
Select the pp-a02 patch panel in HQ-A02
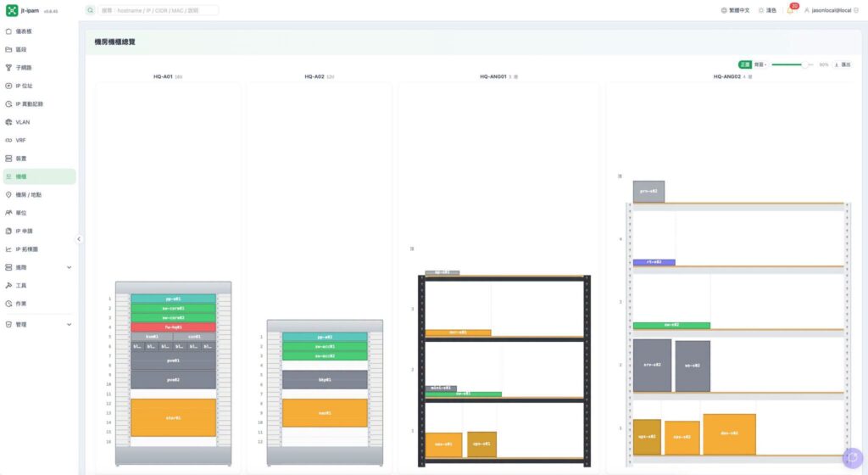click(325, 337)
